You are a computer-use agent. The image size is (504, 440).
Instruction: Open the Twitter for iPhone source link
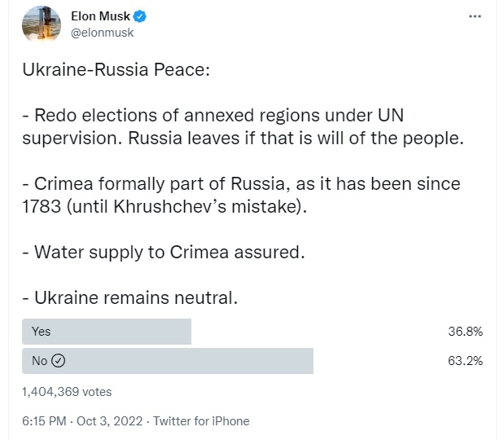click(201, 421)
